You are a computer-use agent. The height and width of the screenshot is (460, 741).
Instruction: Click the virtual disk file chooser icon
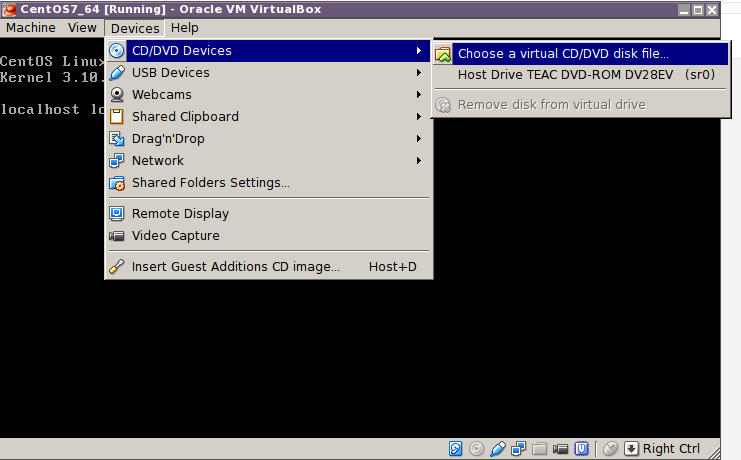(443, 54)
